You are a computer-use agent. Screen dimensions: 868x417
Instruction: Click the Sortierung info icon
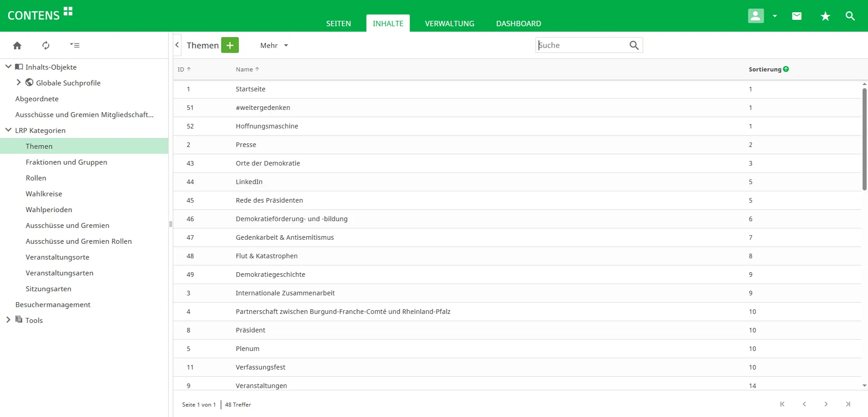(x=786, y=69)
